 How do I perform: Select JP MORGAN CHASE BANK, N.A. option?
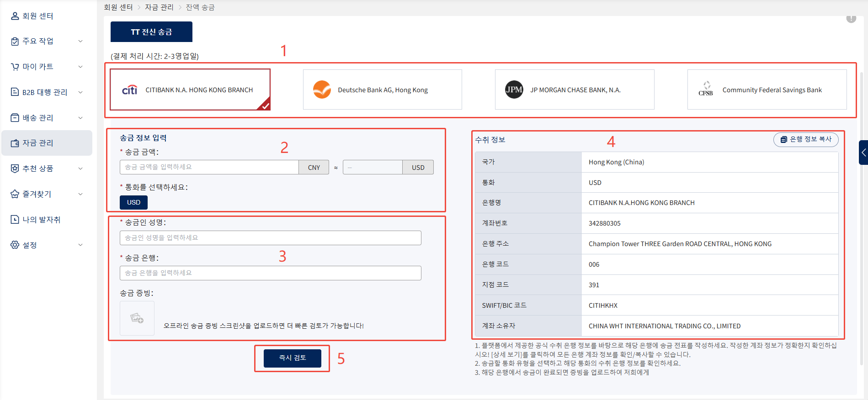click(x=575, y=89)
